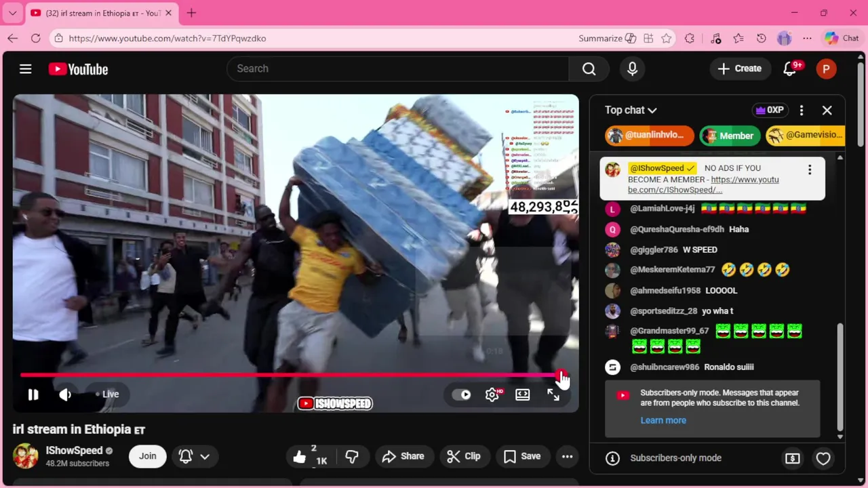
Task: Open pinned message options menu
Action: tap(809, 169)
